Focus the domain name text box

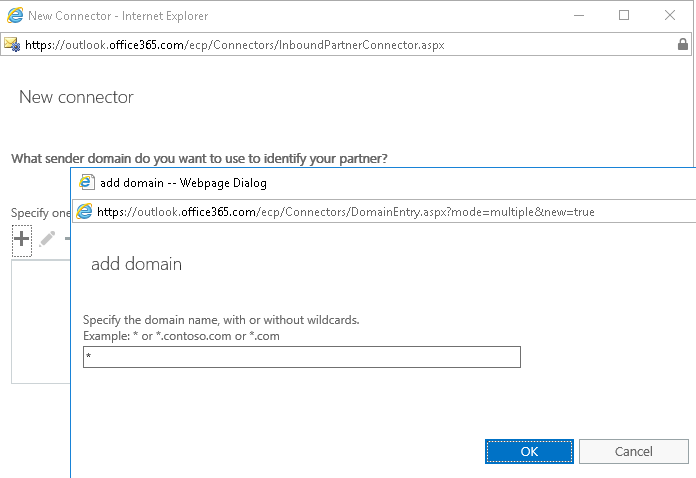pyautogui.click(x=302, y=357)
